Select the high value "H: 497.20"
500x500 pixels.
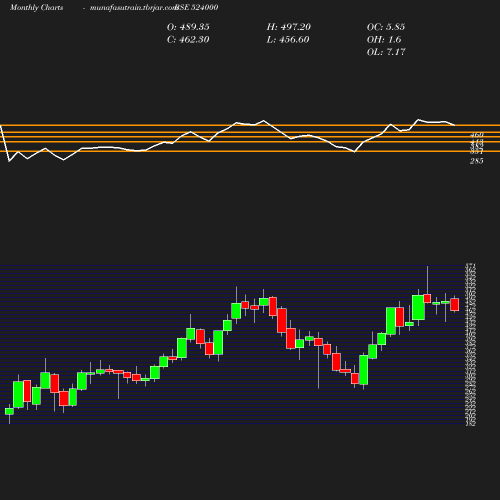tap(289, 27)
